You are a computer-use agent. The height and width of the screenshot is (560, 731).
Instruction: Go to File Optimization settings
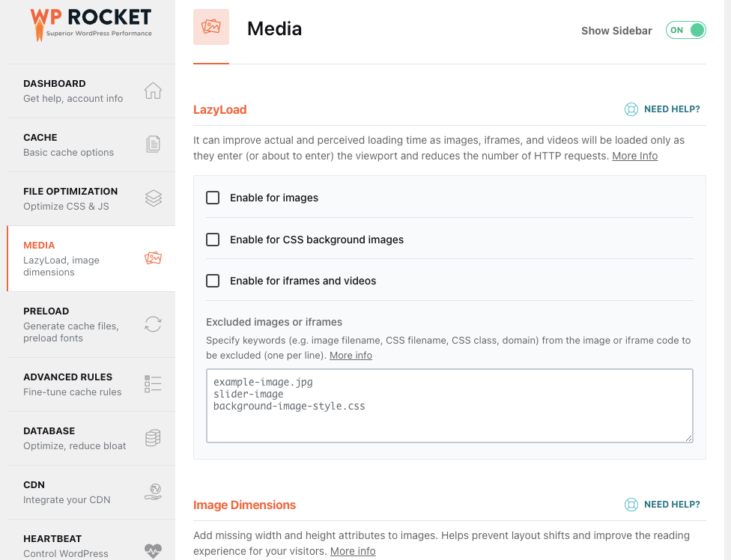pos(91,199)
